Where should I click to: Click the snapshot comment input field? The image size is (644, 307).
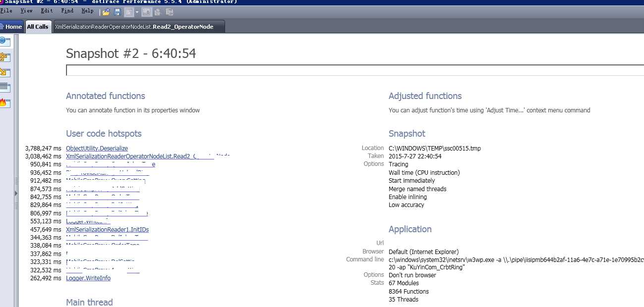(354, 70)
